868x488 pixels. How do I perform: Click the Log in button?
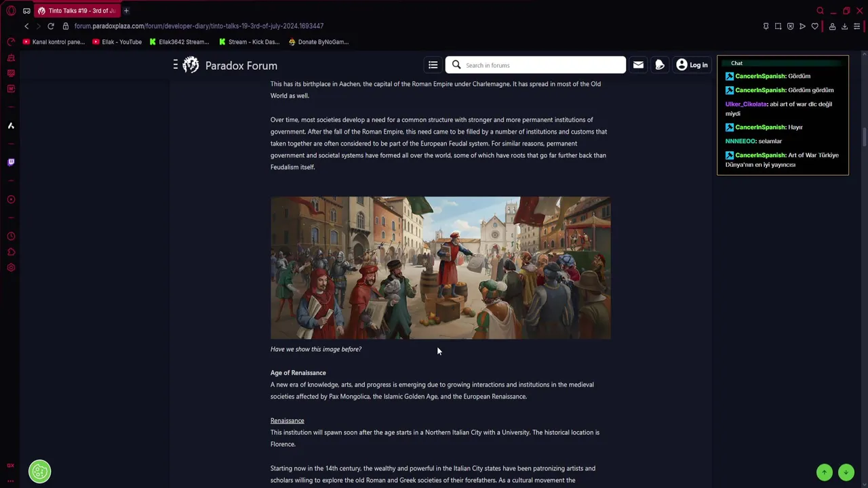click(692, 65)
